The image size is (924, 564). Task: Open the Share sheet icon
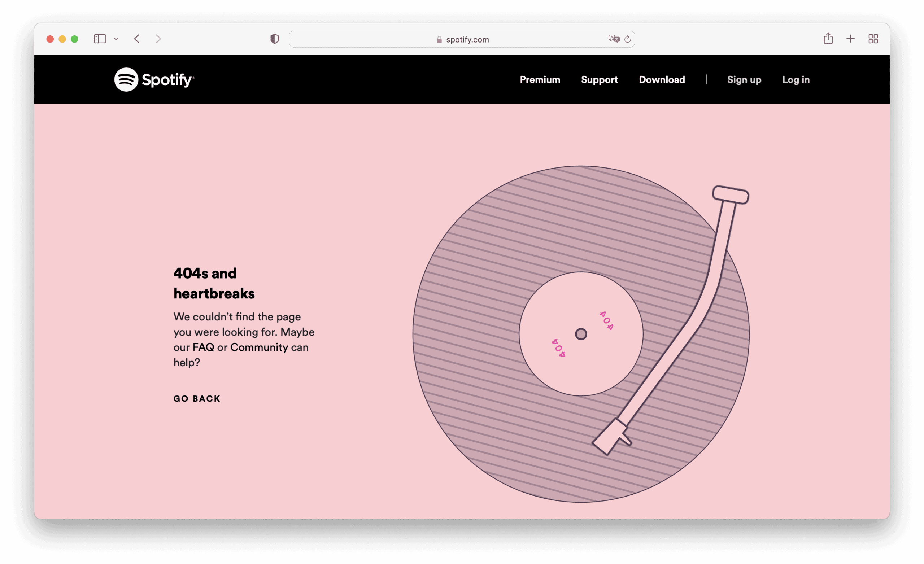[828, 39]
